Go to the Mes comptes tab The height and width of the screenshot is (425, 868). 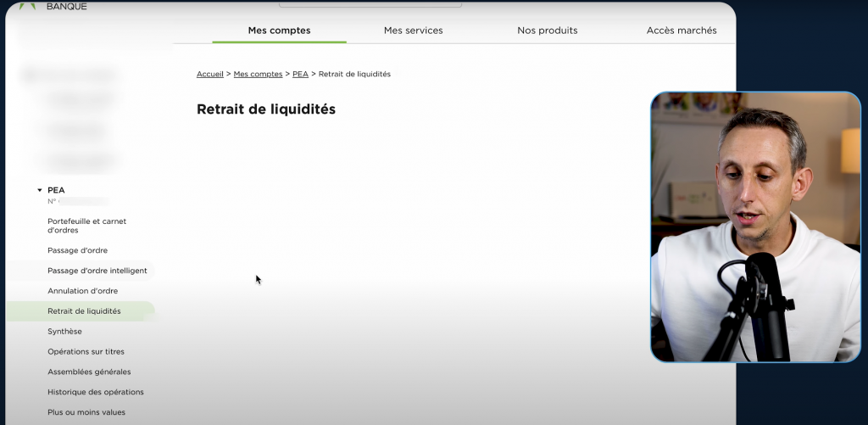[279, 31]
